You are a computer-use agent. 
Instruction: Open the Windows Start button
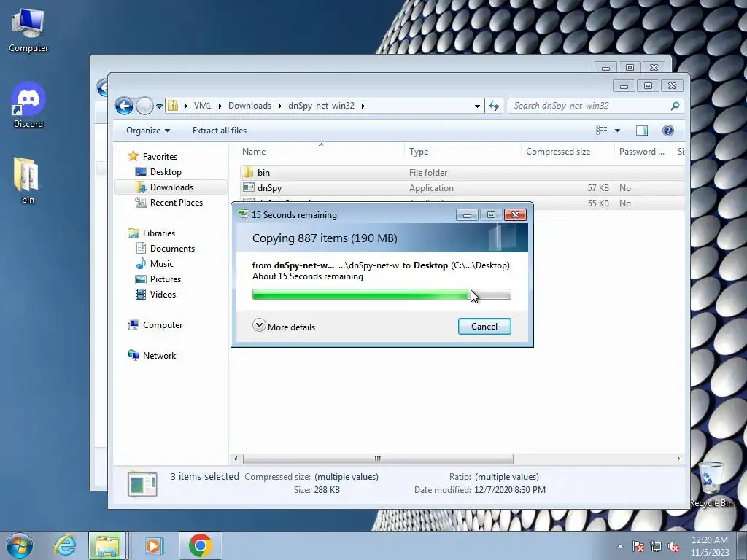tap(20, 545)
